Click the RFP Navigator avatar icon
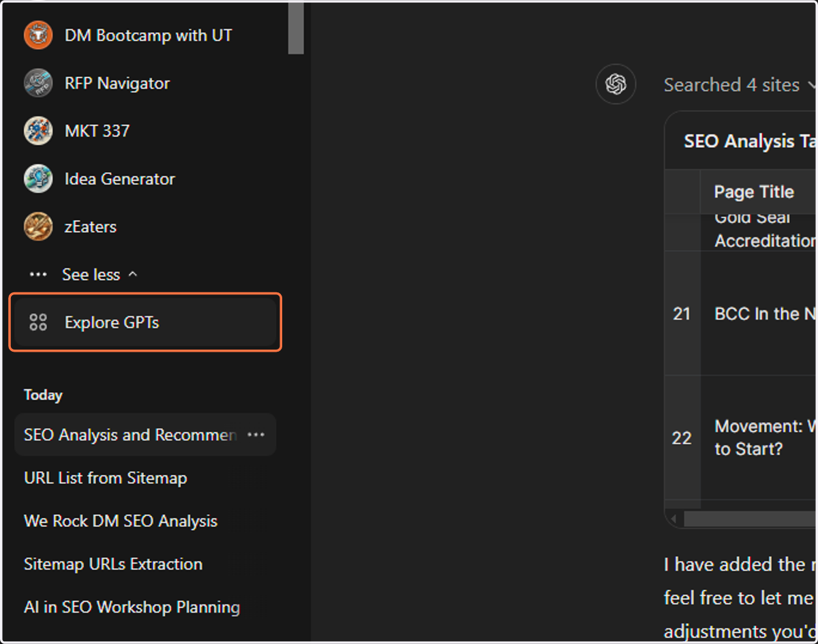 pos(38,83)
